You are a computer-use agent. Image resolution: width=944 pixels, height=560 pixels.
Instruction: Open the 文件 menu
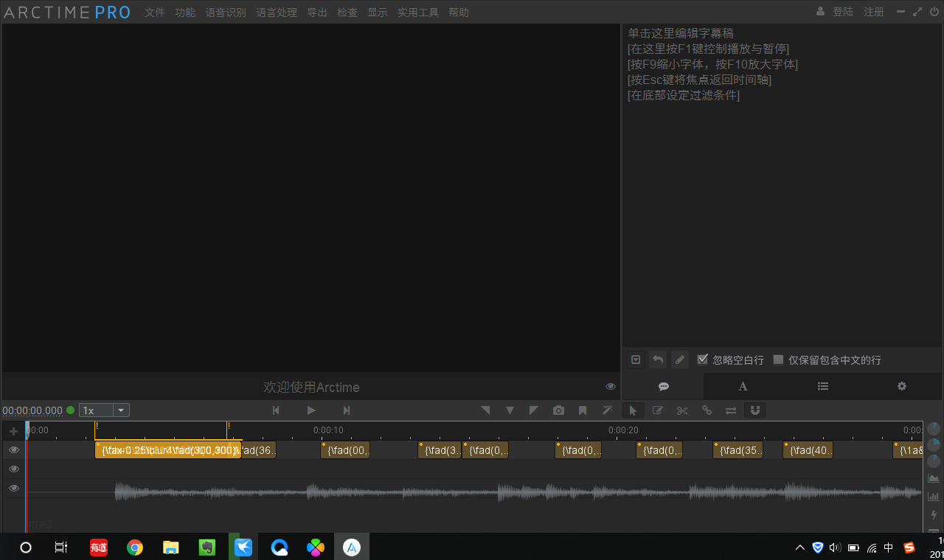point(155,13)
